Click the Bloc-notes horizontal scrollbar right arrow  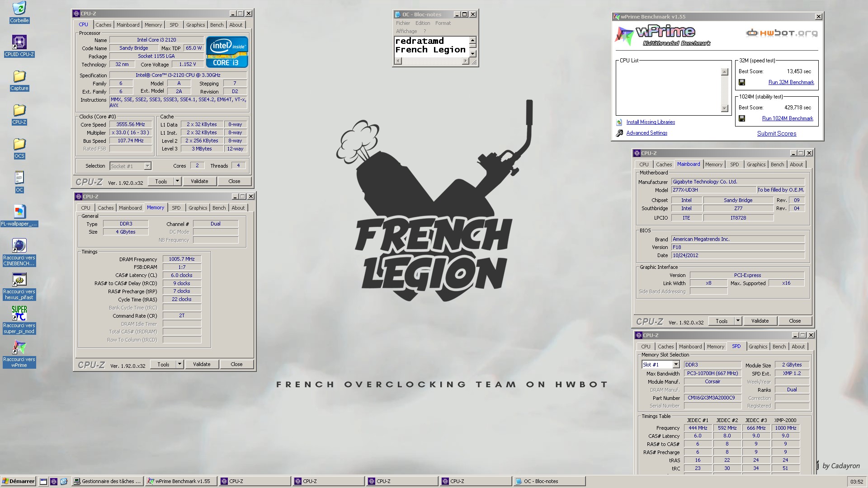click(x=465, y=61)
